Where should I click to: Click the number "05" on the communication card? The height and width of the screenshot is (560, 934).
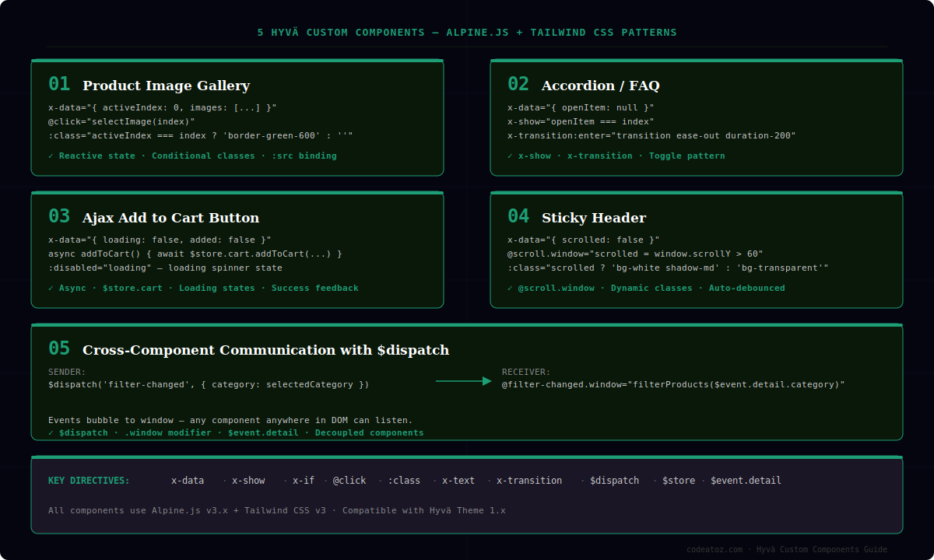tap(59, 348)
